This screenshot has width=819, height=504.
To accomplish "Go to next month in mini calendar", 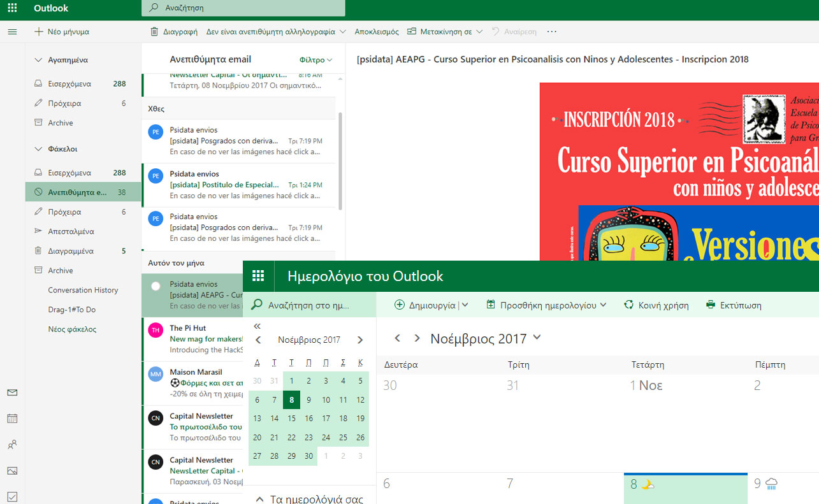I will (x=360, y=340).
